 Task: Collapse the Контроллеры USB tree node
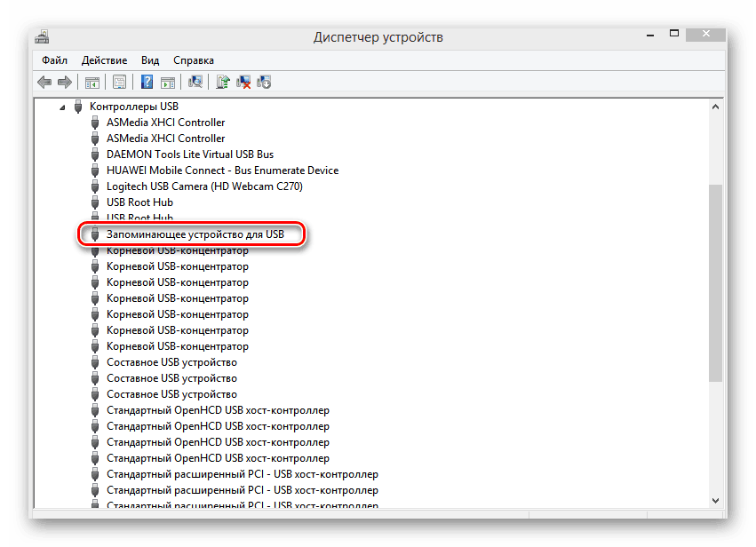tap(62, 107)
